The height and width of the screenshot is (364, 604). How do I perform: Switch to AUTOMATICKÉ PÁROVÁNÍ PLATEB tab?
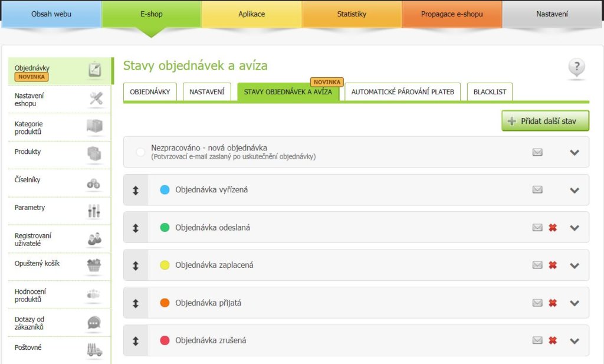click(x=402, y=91)
